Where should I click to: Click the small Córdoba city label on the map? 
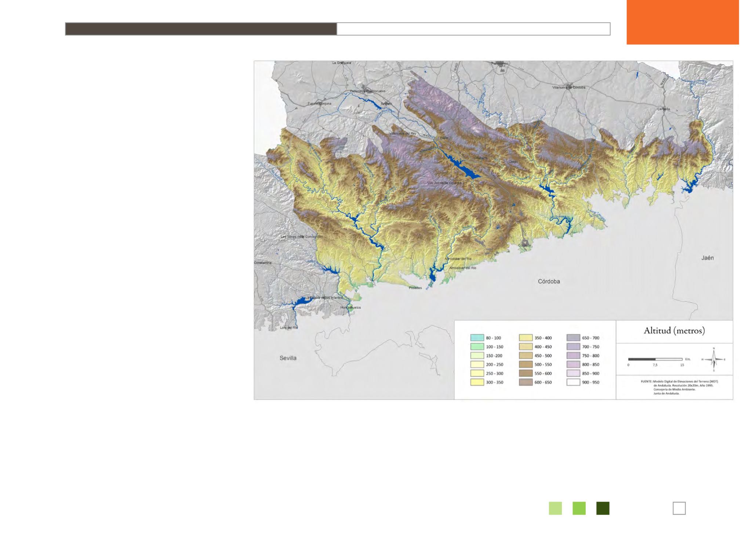pyautogui.click(x=524, y=245)
